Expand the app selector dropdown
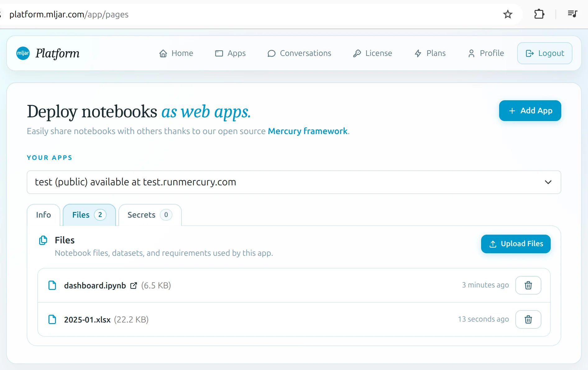The height and width of the screenshot is (370, 588). pyautogui.click(x=294, y=182)
